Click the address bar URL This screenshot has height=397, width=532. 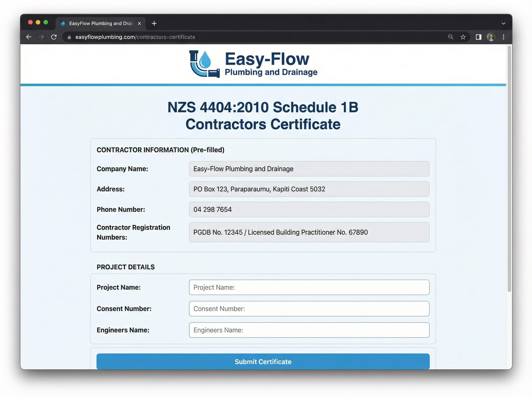coord(135,37)
